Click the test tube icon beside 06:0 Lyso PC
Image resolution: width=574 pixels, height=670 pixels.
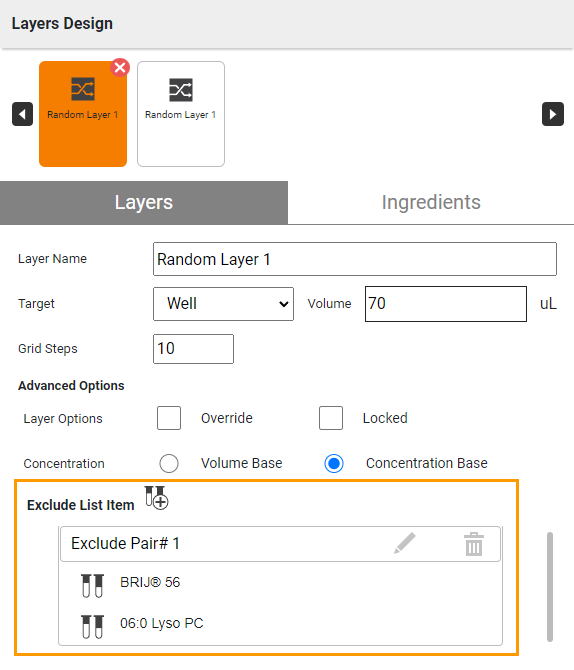coord(92,627)
